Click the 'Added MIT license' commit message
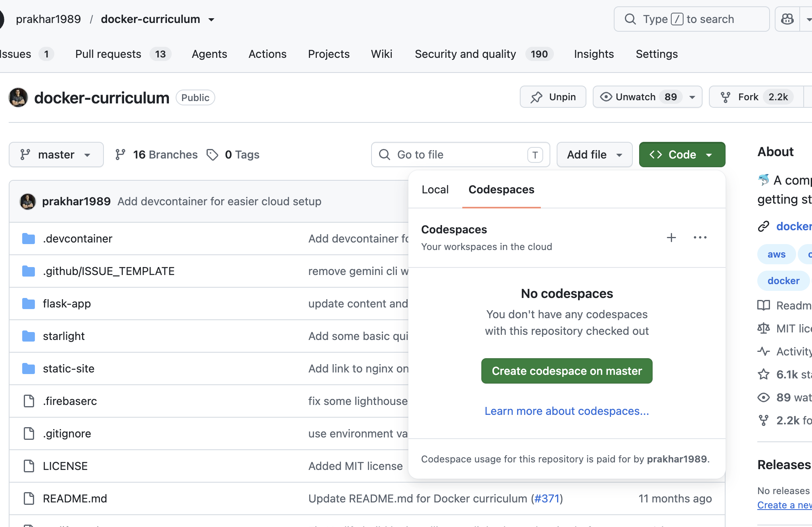This screenshot has width=812, height=527. pos(356,466)
